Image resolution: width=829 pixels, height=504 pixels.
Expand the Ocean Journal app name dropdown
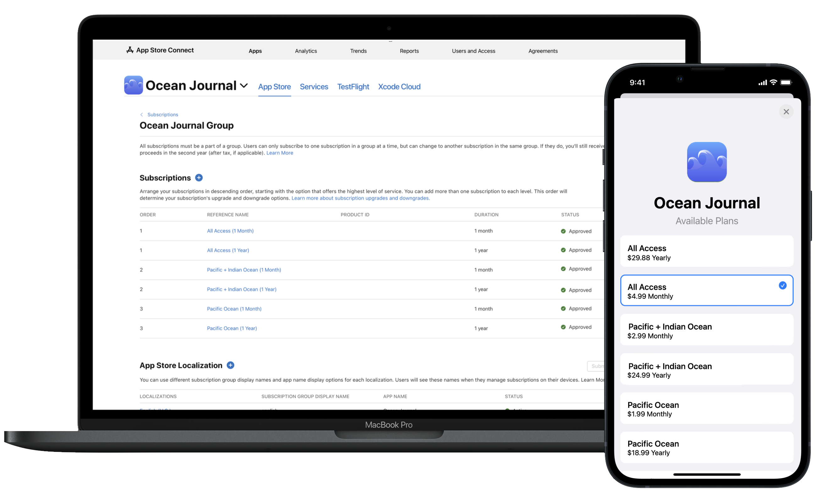point(245,86)
